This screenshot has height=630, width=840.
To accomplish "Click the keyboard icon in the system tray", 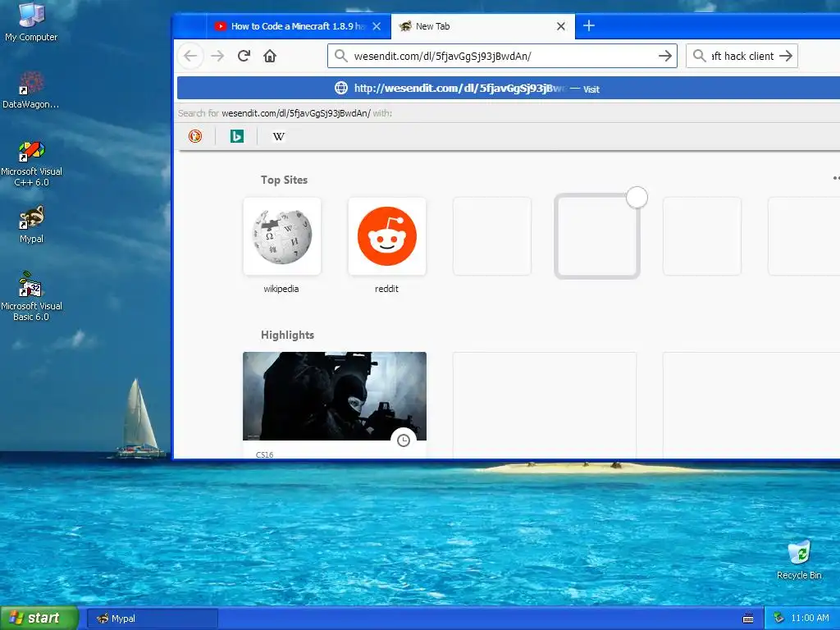I will coord(748,619).
